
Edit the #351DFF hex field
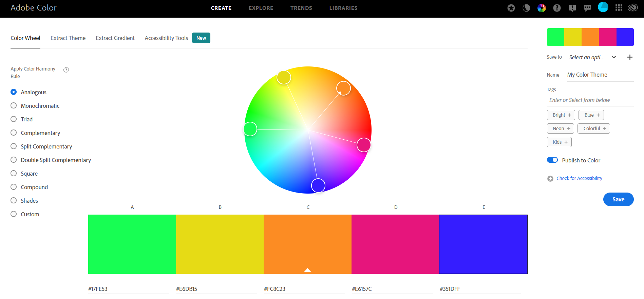480,289
